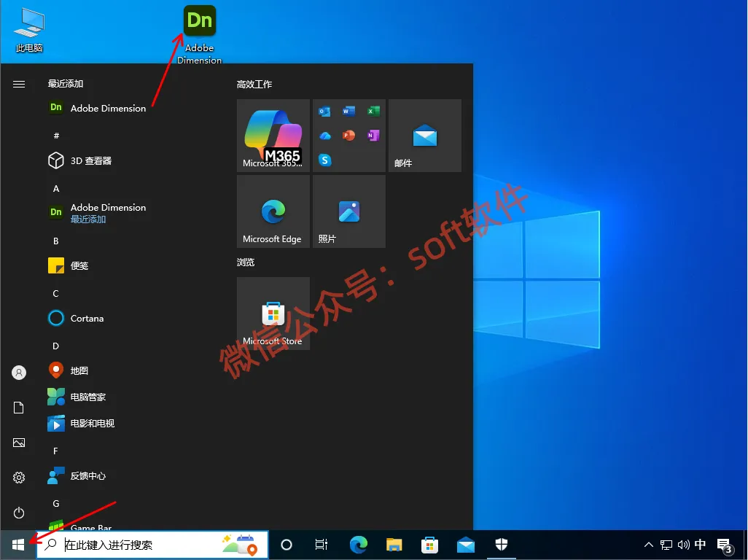Open Adobe Dimension desktop shortcut icon

pos(200,20)
